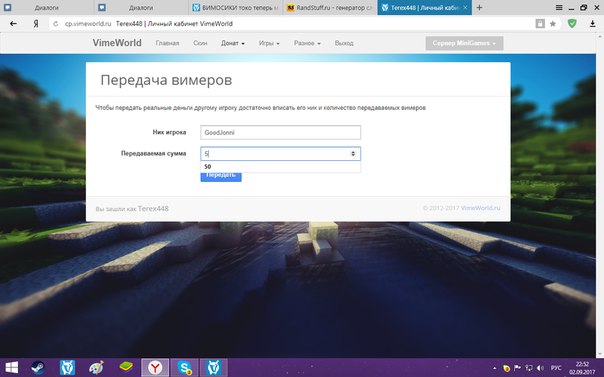Switch input language РУС

point(556,368)
